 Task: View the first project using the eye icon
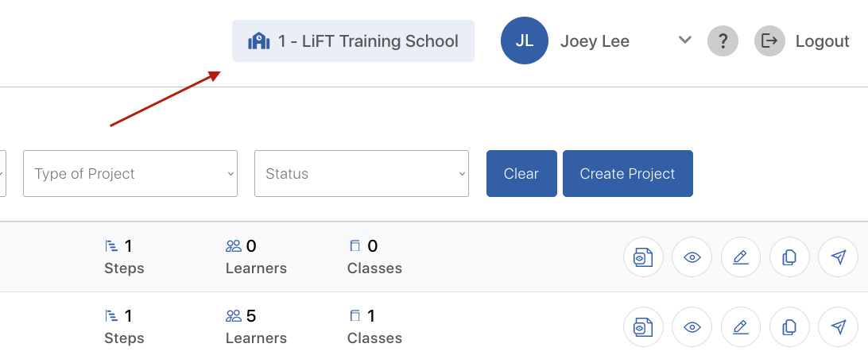click(x=692, y=257)
